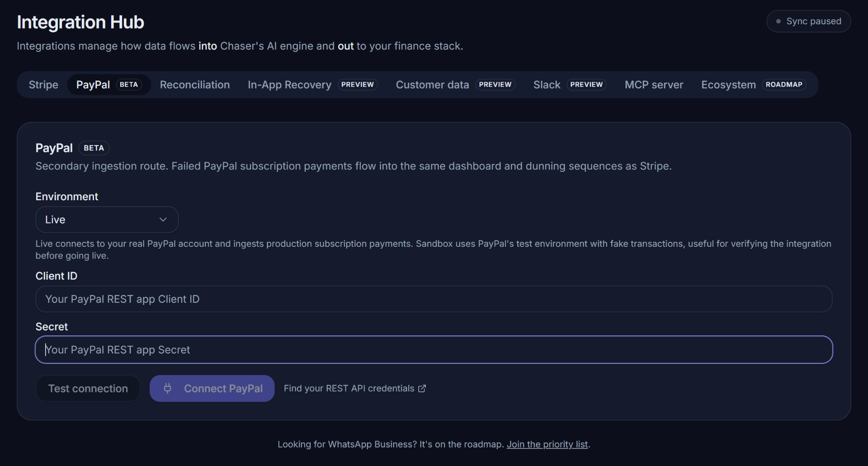
Task: Click the PayPal section heading
Action: click(x=54, y=148)
